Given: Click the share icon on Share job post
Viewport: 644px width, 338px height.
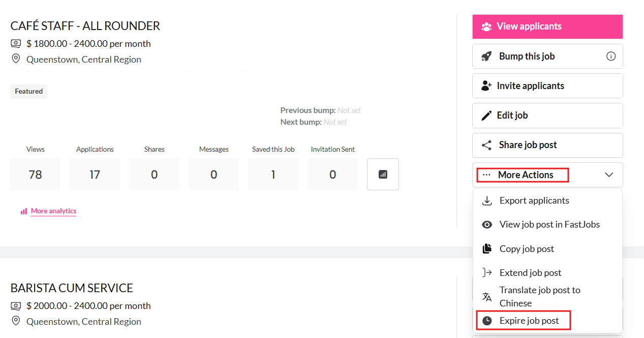Looking at the screenshot, I should 486,145.
